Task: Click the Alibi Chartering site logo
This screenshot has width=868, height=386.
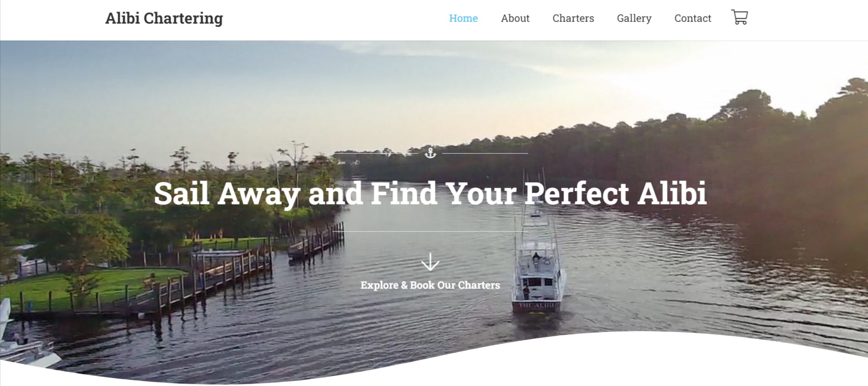Action: pos(164,18)
